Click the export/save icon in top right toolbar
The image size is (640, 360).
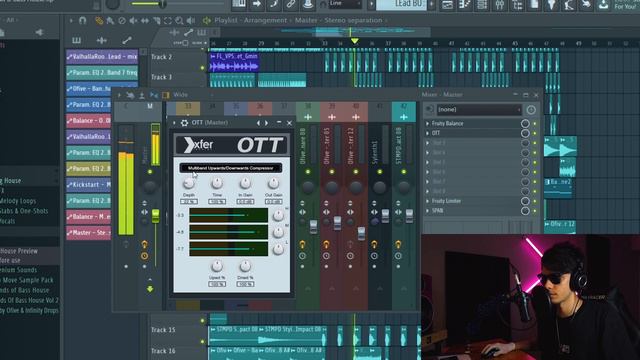click(x=603, y=4)
